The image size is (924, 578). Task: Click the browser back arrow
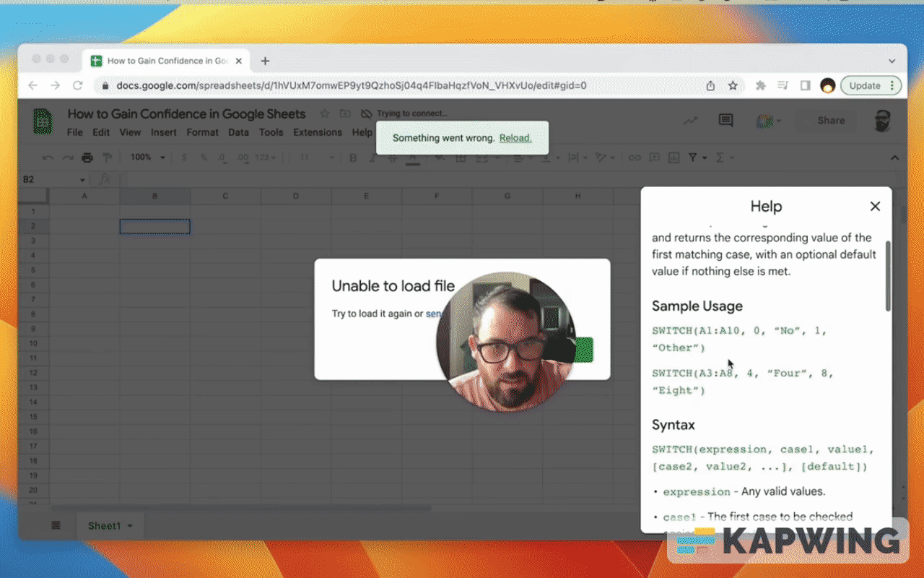tap(32, 85)
